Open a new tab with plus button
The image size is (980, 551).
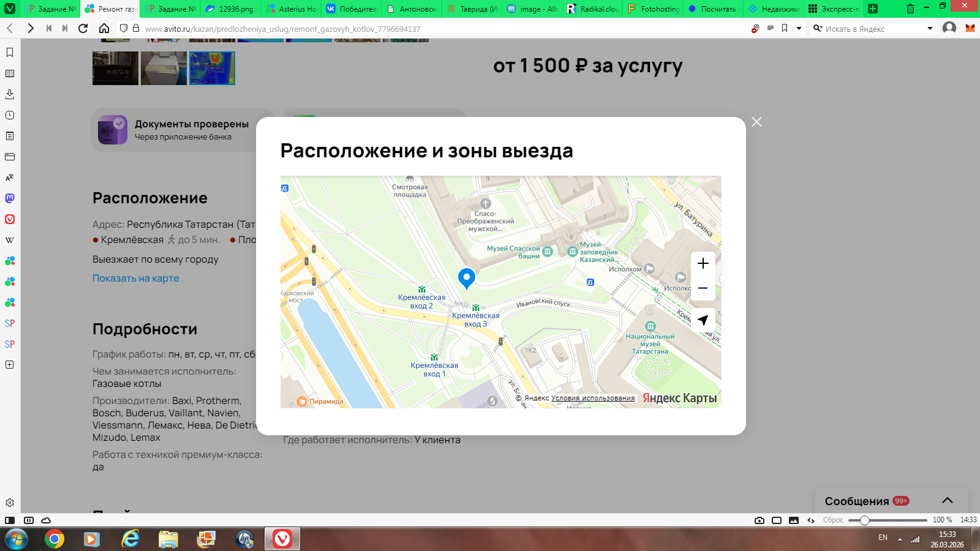coord(873,9)
